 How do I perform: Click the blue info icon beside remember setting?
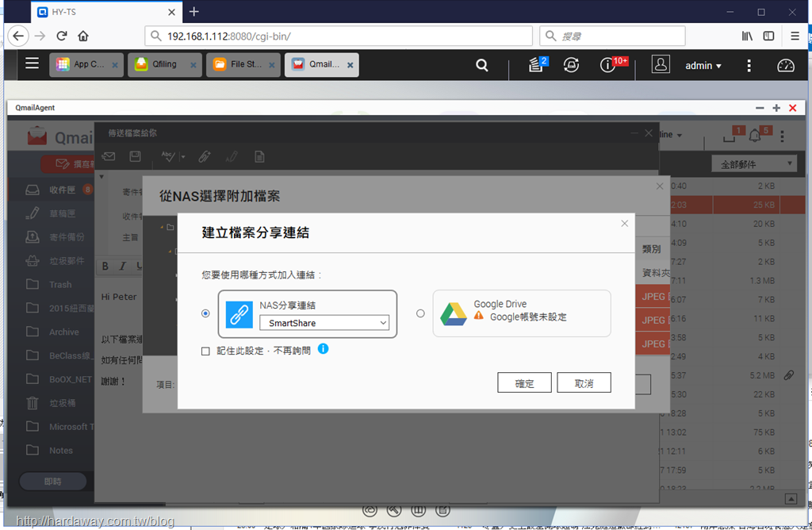[x=324, y=348]
